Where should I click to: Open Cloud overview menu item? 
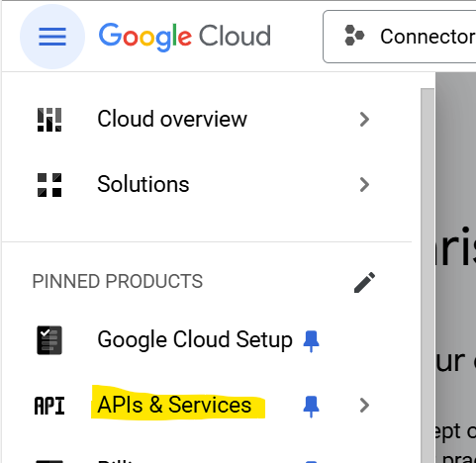point(207,120)
